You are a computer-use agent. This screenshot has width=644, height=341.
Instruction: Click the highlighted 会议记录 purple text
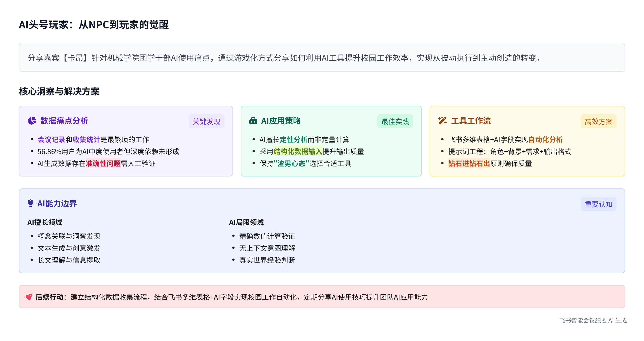[x=51, y=140]
